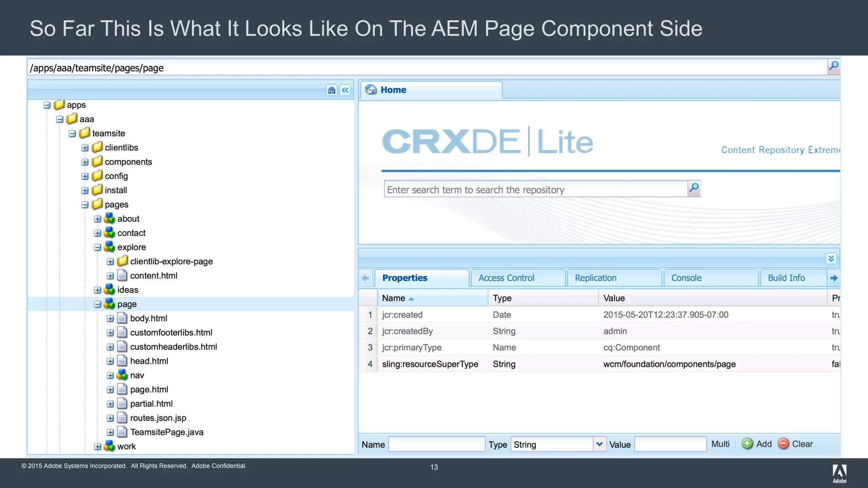Click the contact component icon

tap(110, 233)
